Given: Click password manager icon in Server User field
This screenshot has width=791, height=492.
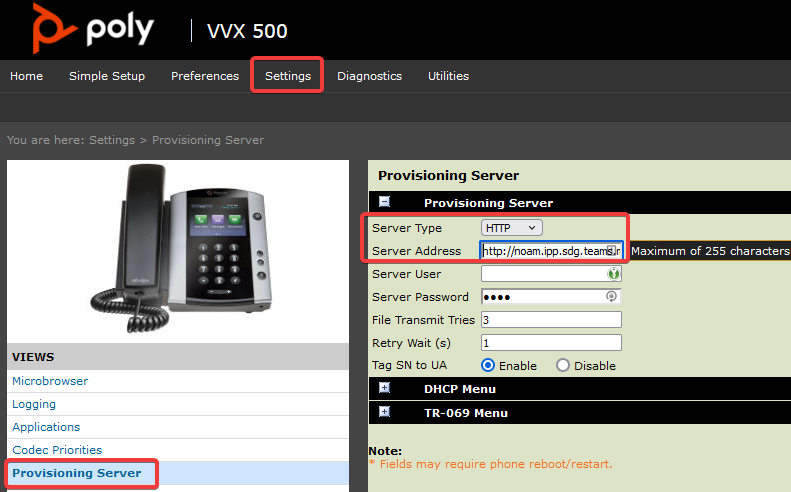Looking at the screenshot, I should click(x=613, y=274).
